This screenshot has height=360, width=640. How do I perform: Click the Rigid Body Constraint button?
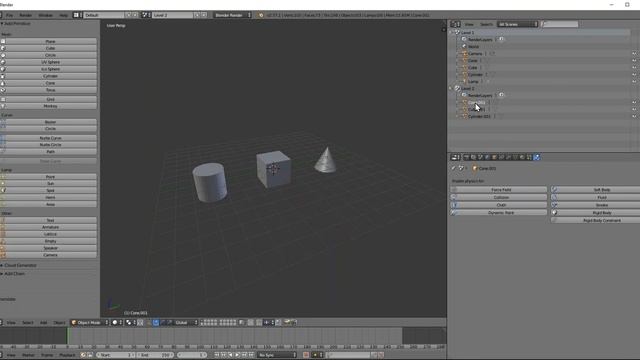click(x=596, y=220)
